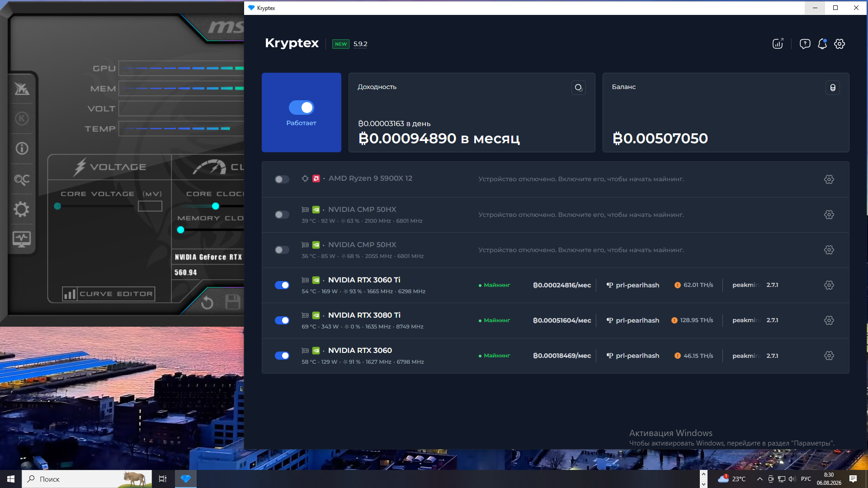868x488 pixels.
Task: Open the Windows notification center icon
Action: (853, 479)
